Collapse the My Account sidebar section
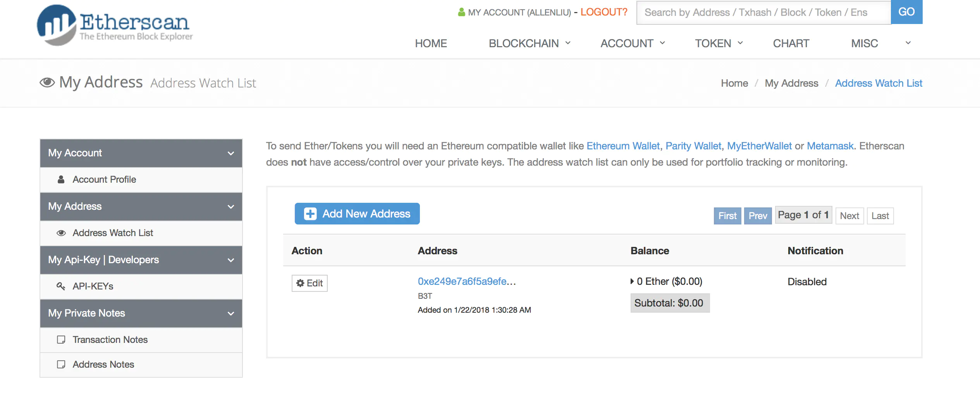This screenshot has height=411, width=980. 231,153
